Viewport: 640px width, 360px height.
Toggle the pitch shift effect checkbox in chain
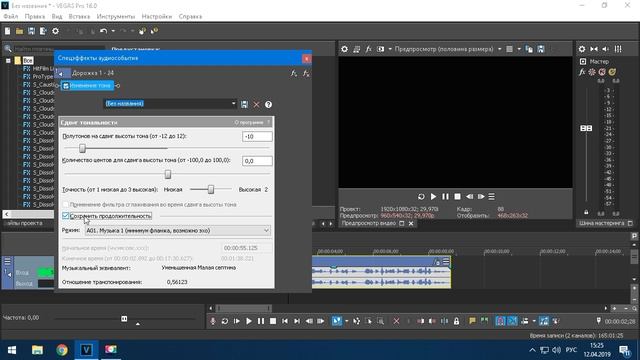pyautogui.click(x=66, y=86)
